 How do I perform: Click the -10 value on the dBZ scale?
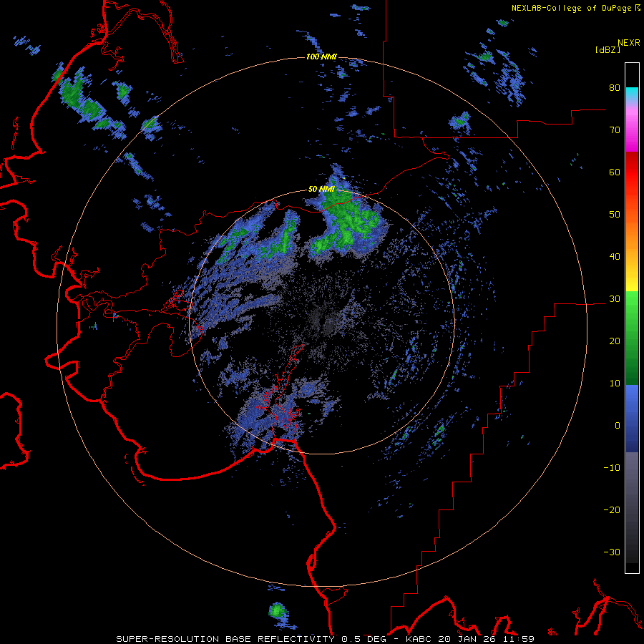612,468
